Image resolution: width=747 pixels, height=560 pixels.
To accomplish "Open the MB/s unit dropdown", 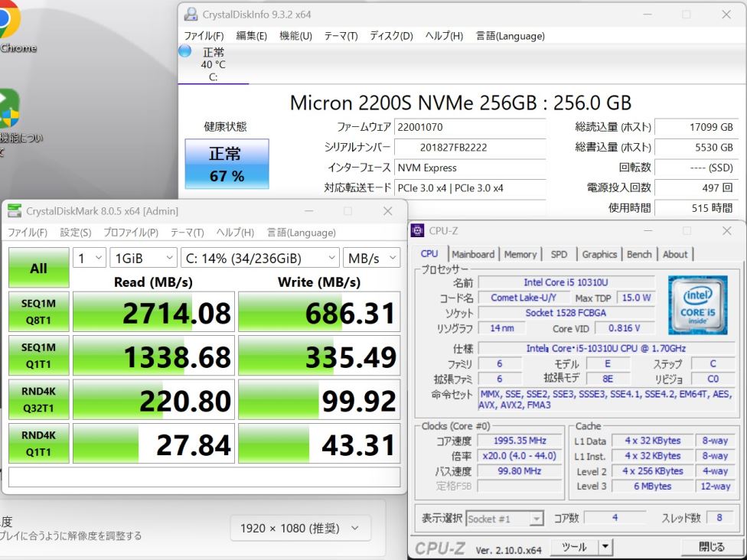I will pyautogui.click(x=371, y=259).
